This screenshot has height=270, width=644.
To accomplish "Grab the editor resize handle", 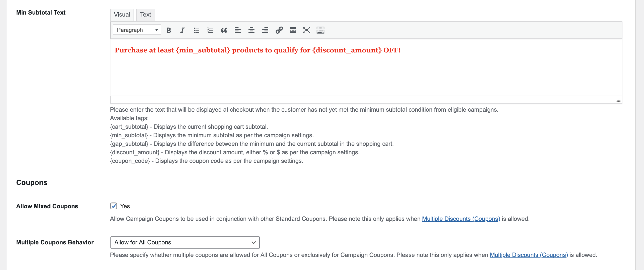I will click(619, 100).
